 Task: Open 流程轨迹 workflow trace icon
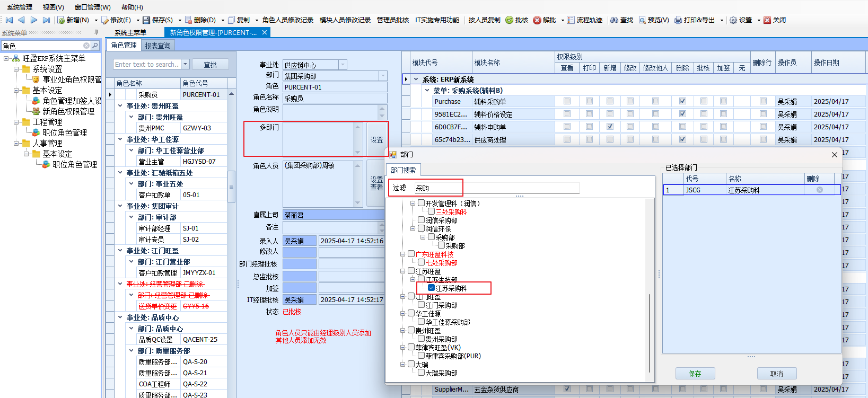pos(571,20)
